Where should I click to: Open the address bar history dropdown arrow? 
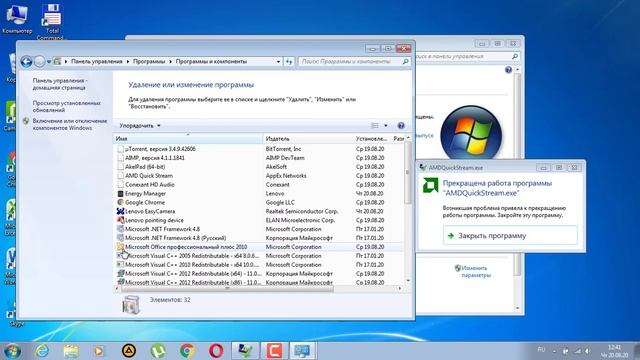[x=278, y=62]
